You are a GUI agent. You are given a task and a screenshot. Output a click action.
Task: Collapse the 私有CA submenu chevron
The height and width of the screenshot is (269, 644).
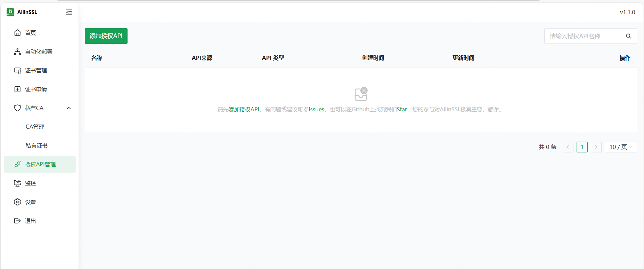(69, 108)
